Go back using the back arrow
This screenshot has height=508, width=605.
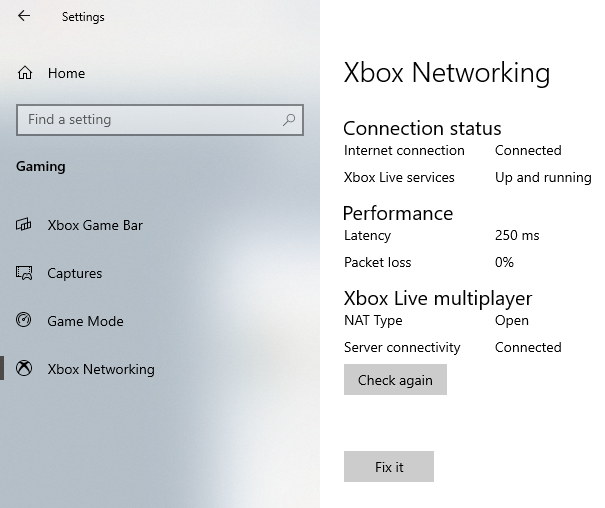point(24,16)
